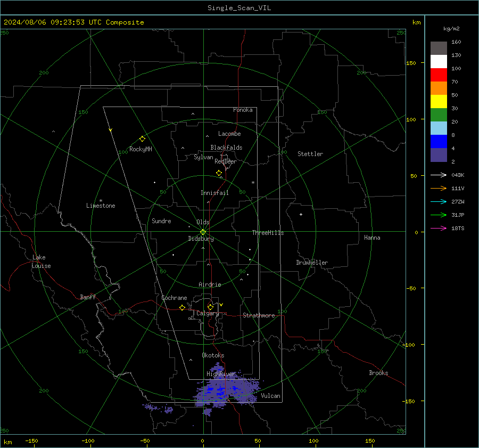Click the Banff label
Image resolution: width=479 pixels, height=448 pixels.
(88, 297)
